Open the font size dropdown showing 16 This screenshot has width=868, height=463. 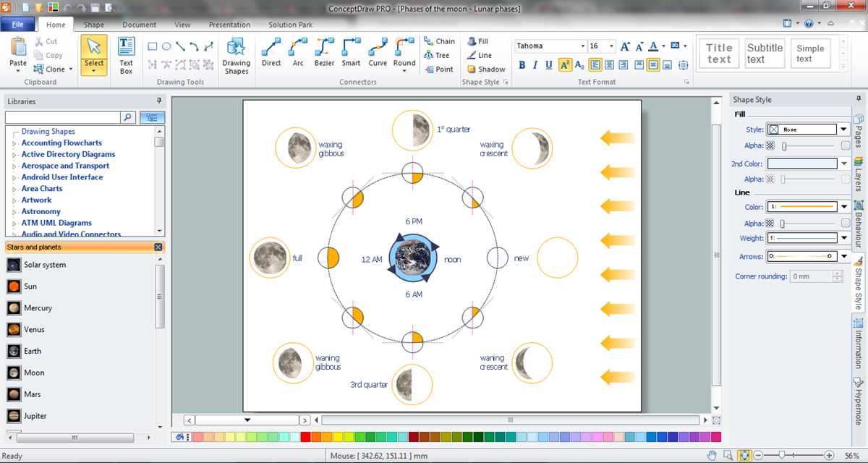pos(611,46)
